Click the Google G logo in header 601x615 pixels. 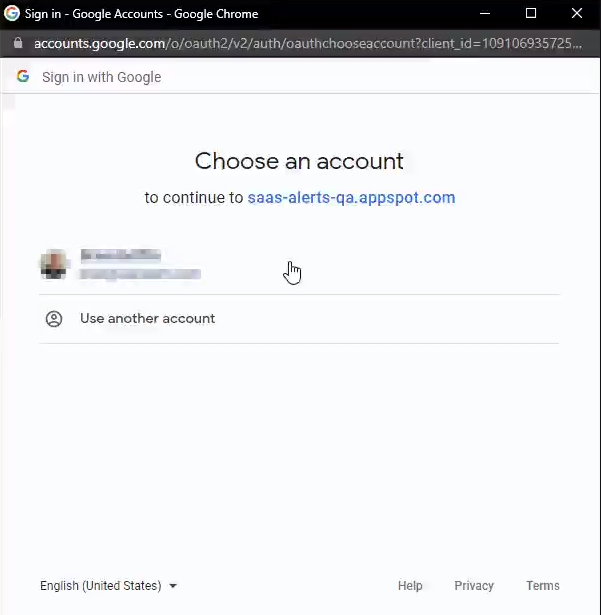click(x=23, y=77)
